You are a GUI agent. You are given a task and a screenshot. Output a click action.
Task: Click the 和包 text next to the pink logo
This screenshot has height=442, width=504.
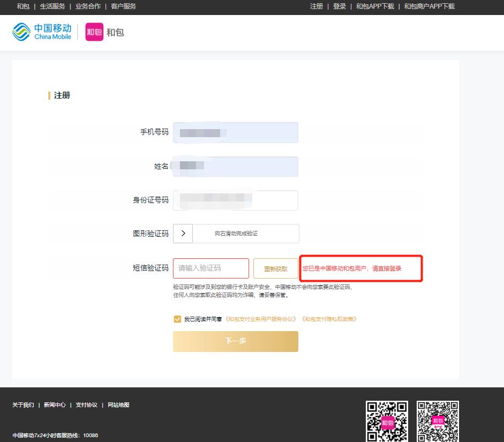[x=115, y=32]
